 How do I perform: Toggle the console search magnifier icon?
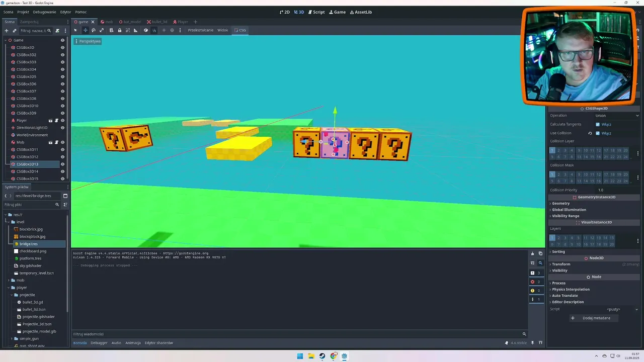pos(540,262)
